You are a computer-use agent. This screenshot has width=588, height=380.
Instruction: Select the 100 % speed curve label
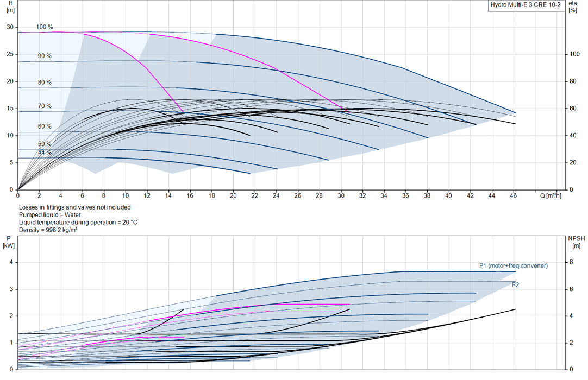45,27
